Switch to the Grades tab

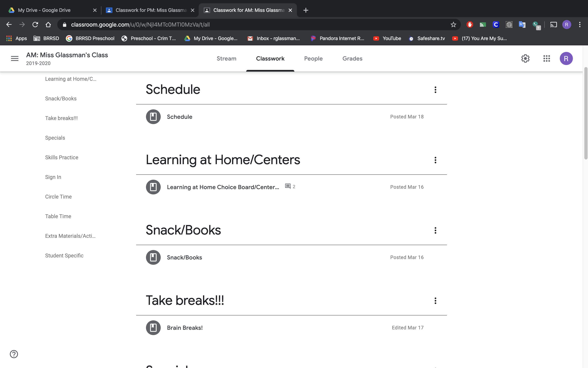(352, 58)
